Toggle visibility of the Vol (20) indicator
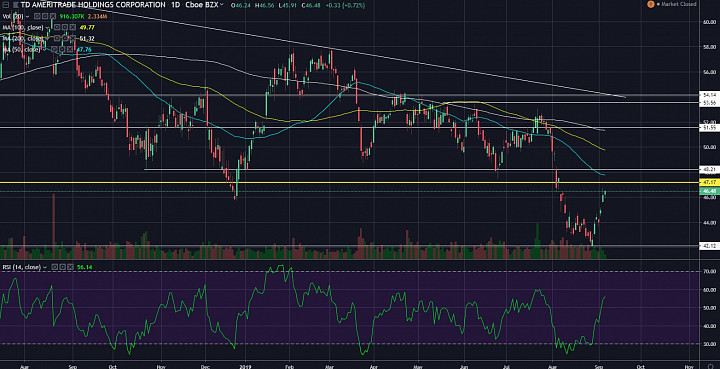This screenshot has width=720, height=369. [x=37, y=16]
